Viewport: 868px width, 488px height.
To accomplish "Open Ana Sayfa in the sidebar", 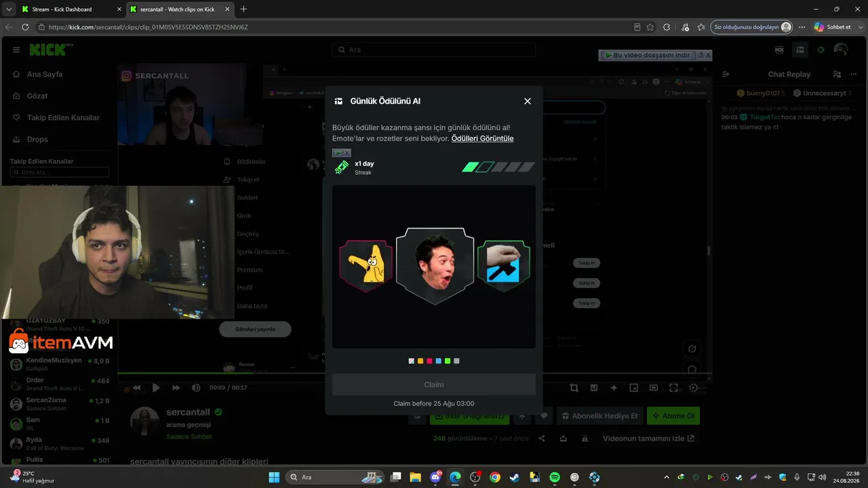I will coord(45,74).
